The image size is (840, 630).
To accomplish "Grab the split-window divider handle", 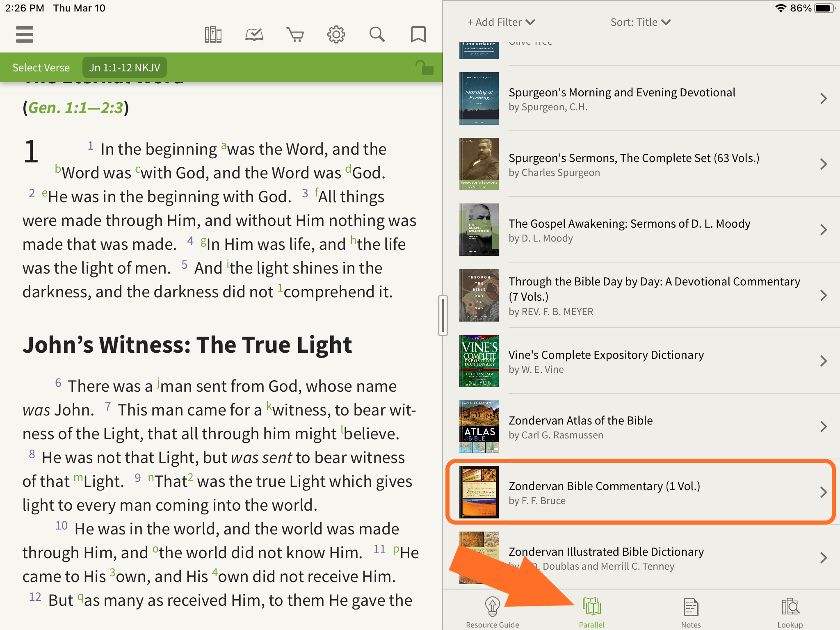I will (443, 315).
